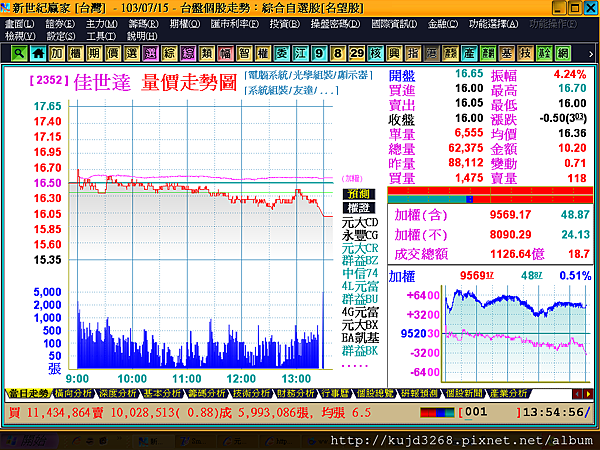Click the green 網 toolbar icon

point(562,53)
